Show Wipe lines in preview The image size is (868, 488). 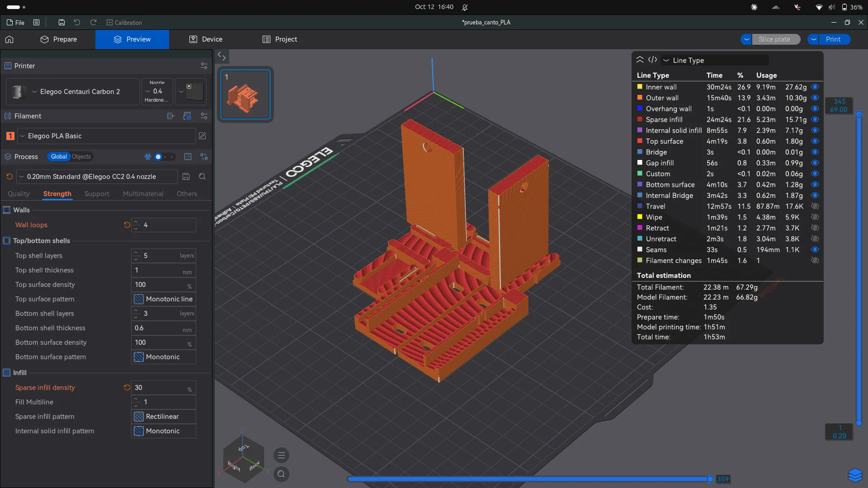click(x=815, y=217)
